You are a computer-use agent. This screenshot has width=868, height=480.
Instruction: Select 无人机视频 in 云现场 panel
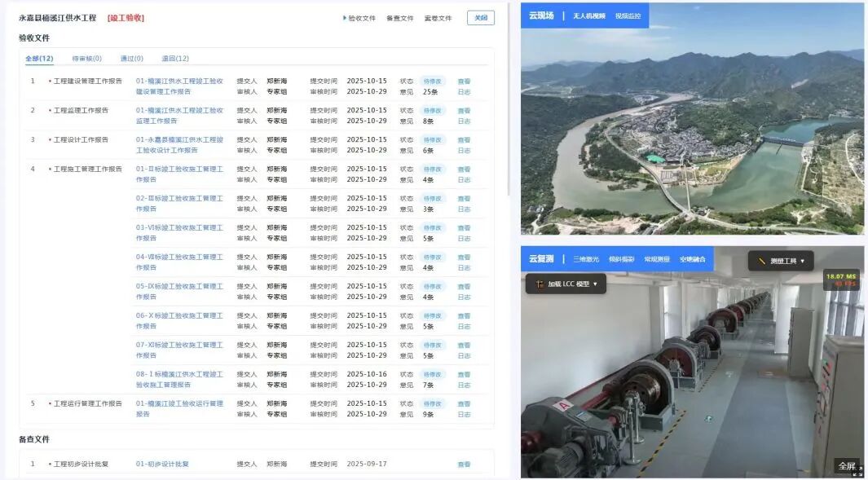point(588,15)
